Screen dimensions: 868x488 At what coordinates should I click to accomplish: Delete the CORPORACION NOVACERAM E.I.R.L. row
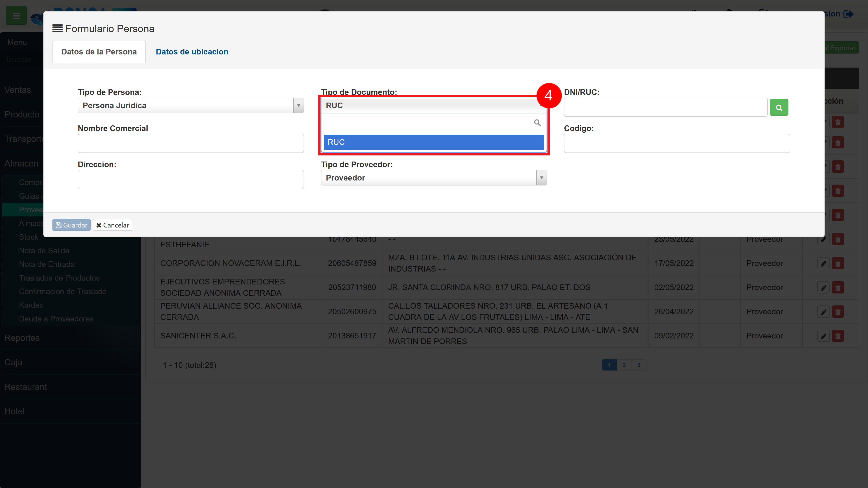click(x=838, y=263)
